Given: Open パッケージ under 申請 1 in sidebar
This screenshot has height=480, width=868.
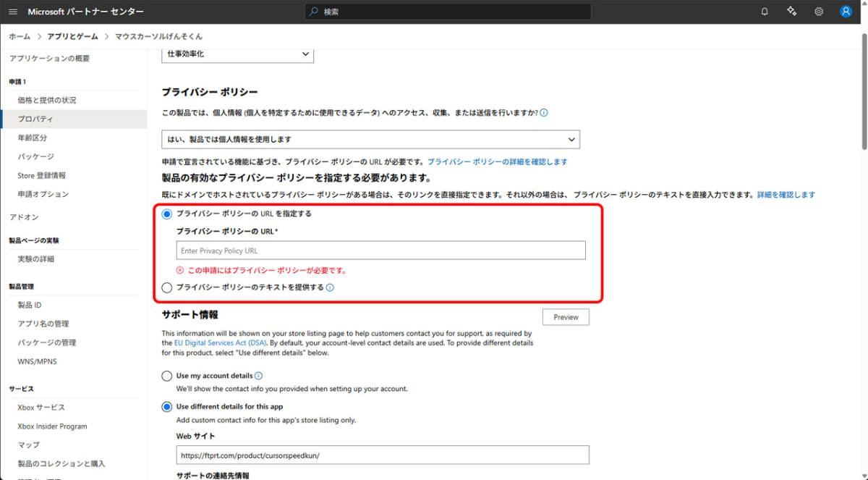Looking at the screenshot, I should pyautogui.click(x=35, y=156).
